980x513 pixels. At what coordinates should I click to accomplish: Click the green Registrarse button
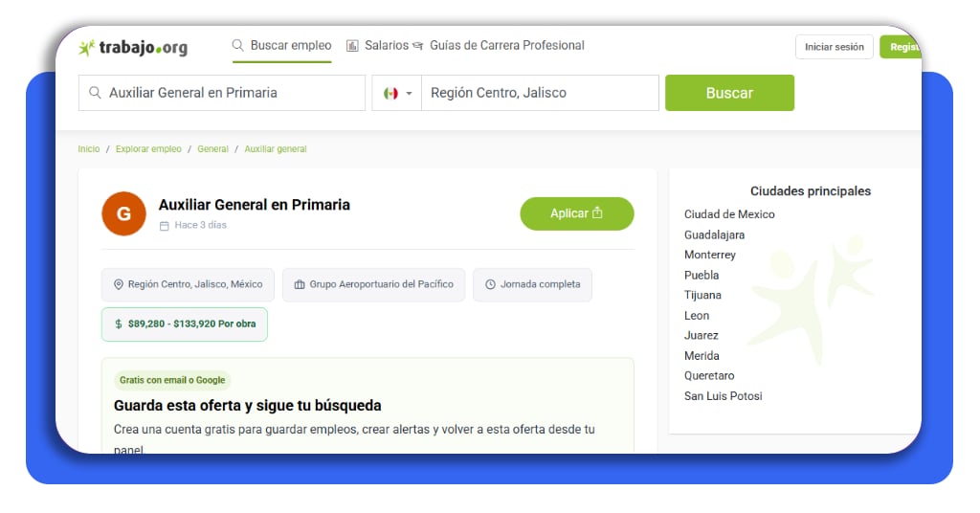[901, 47]
